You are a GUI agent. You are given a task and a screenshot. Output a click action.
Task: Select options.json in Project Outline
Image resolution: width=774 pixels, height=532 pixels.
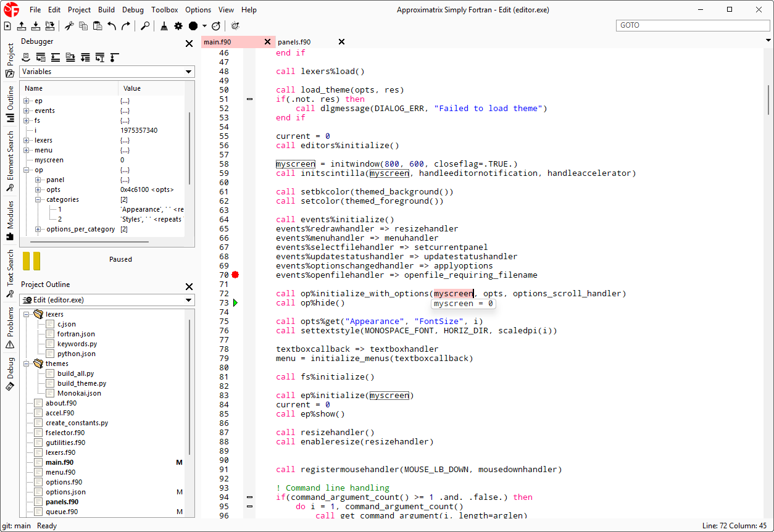click(65, 492)
